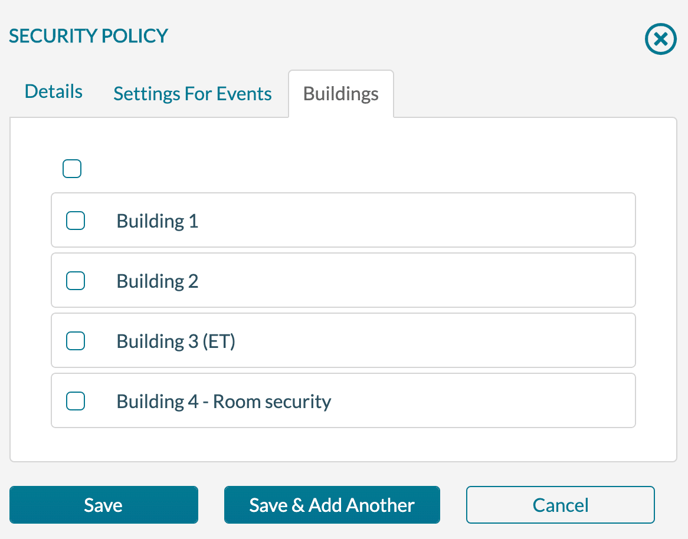
Task: Cancel the security policy changes
Action: point(560,505)
